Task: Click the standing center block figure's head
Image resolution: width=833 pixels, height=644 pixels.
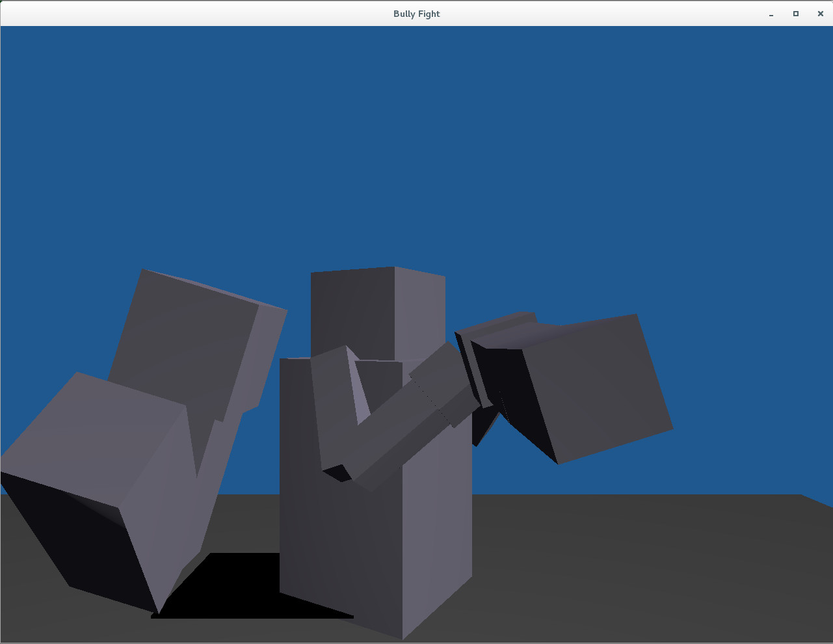Action: pos(378,314)
